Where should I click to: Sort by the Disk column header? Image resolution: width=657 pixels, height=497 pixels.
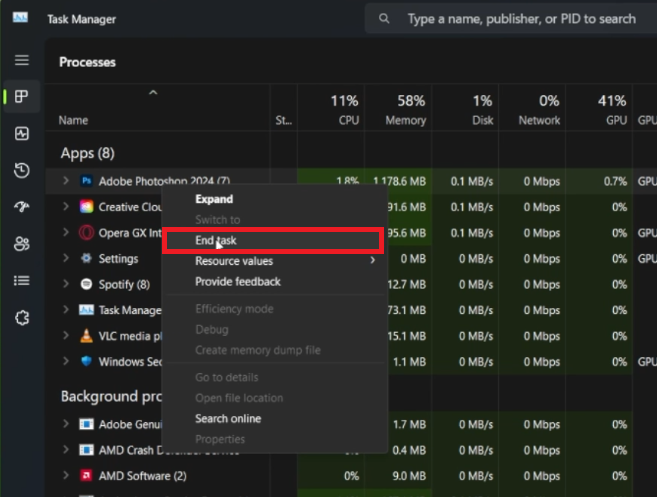point(465,108)
